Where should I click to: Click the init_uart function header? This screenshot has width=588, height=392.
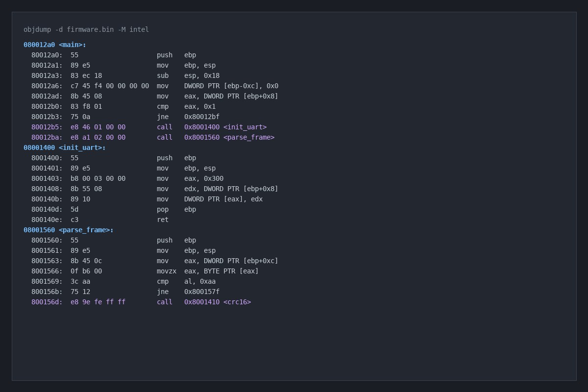tap(65, 147)
